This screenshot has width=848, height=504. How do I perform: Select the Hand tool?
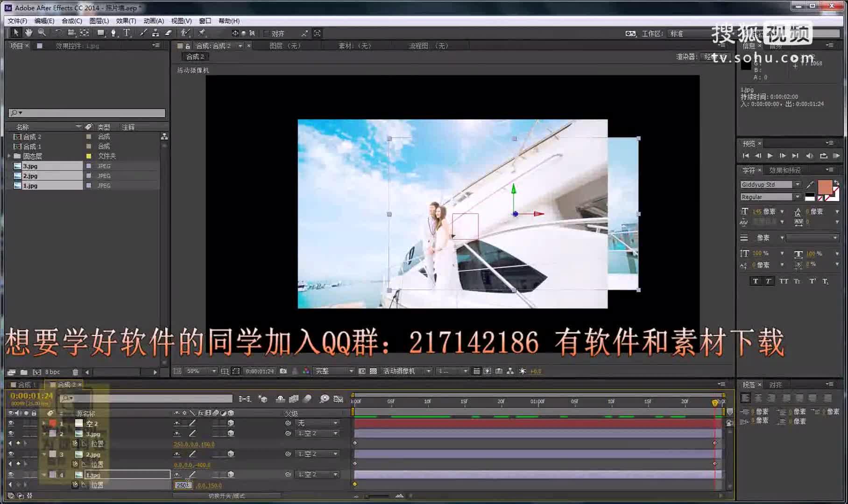pyautogui.click(x=28, y=33)
